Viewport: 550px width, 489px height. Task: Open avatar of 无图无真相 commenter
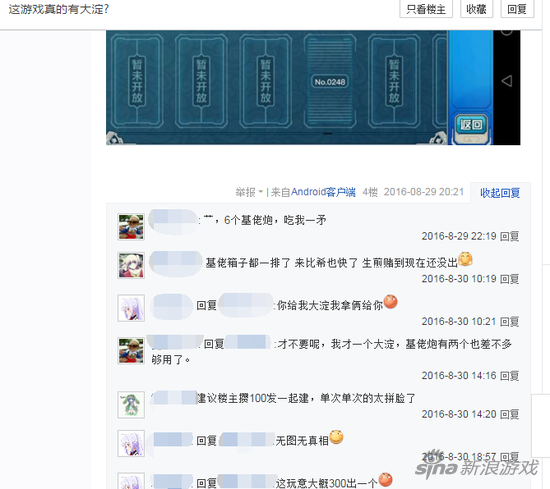click(x=131, y=443)
